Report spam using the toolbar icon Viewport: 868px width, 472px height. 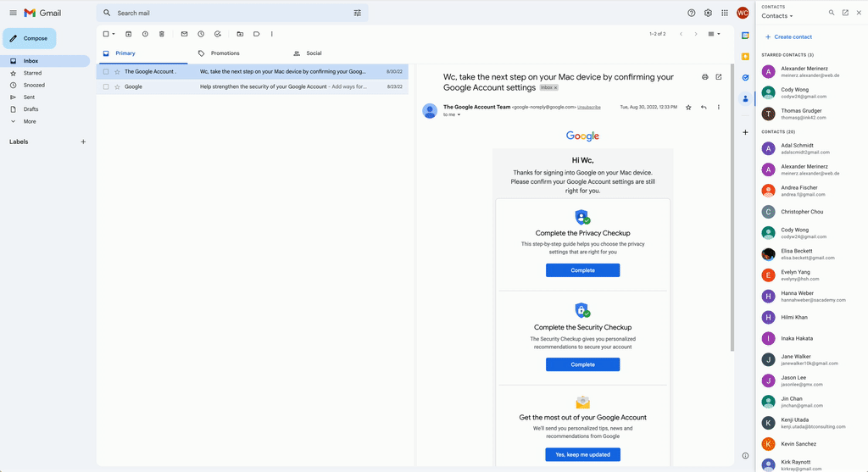click(x=145, y=34)
